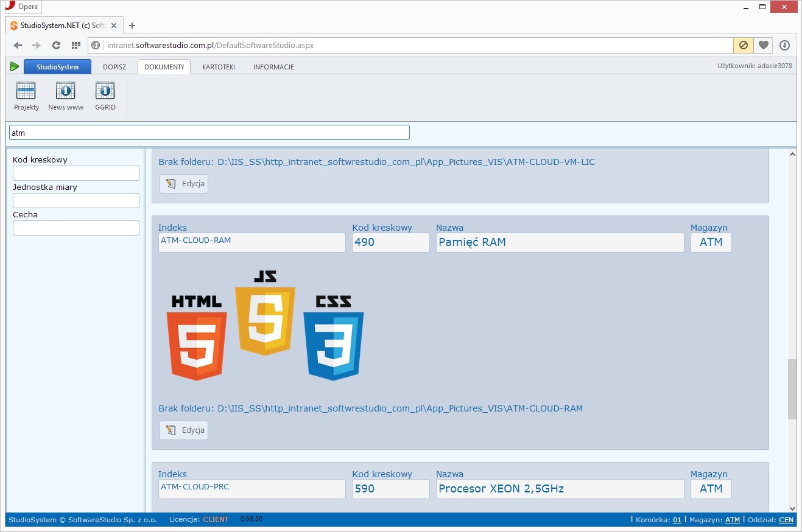Click the StudioSystem © SoftwareStudio footer text
The width and height of the screenshot is (802, 532).
tap(83, 520)
